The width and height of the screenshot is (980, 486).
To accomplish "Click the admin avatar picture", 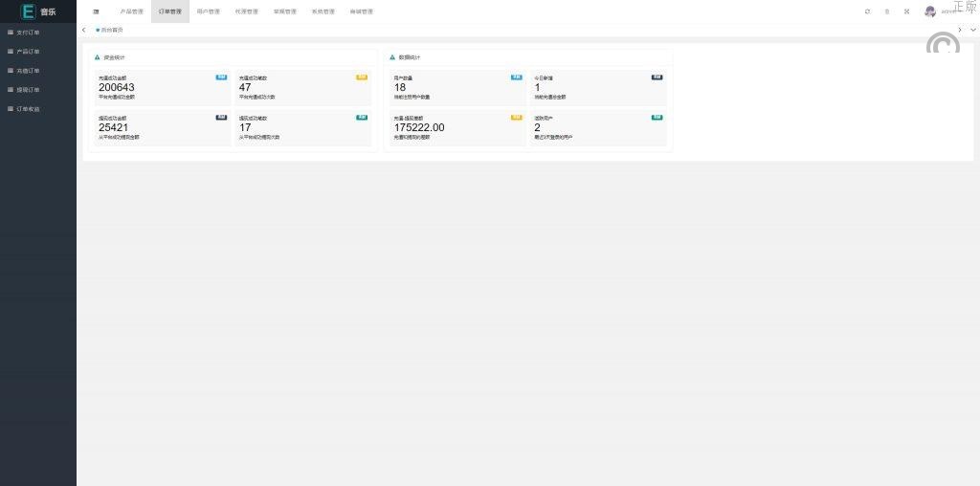I will point(929,11).
